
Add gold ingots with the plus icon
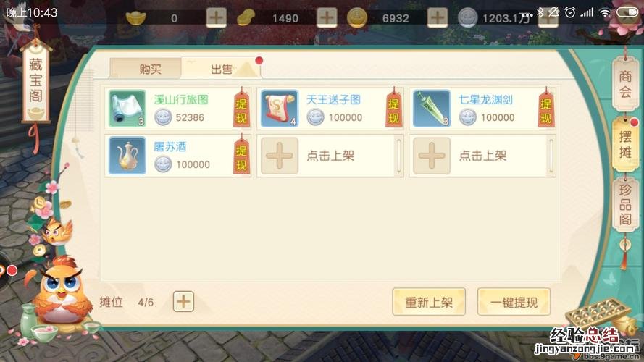(x=216, y=18)
